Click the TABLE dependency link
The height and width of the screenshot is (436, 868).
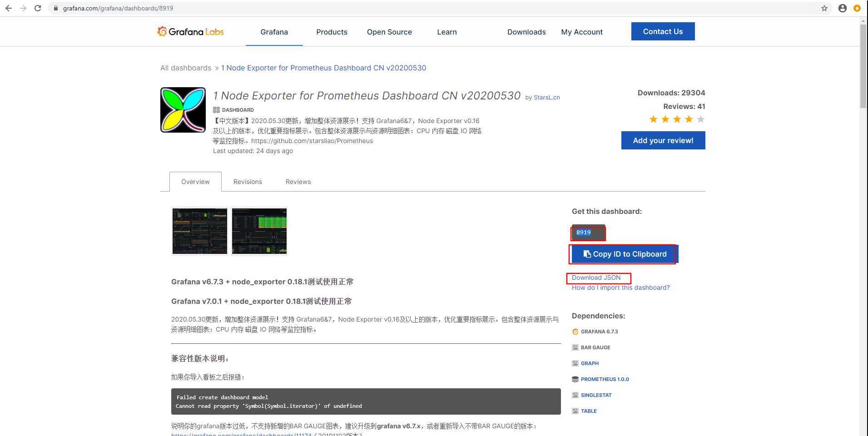(589, 411)
